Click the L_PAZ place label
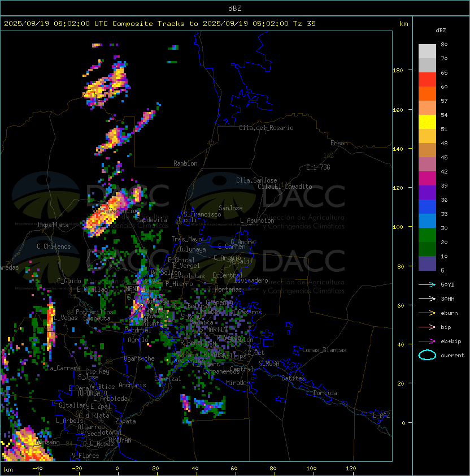Image resolution: width=470 pixels, height=476 pixels. click(x=381, y=416)
